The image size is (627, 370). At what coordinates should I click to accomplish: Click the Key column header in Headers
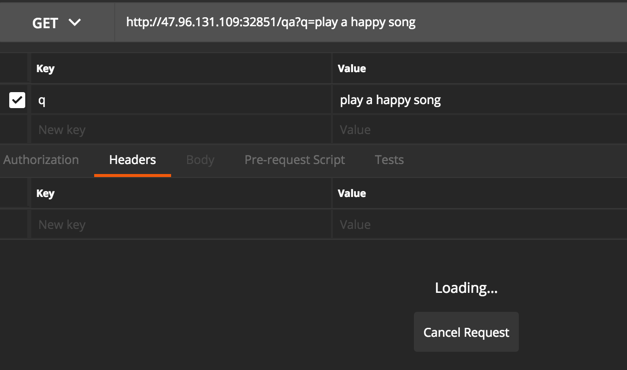click(45, 193)
